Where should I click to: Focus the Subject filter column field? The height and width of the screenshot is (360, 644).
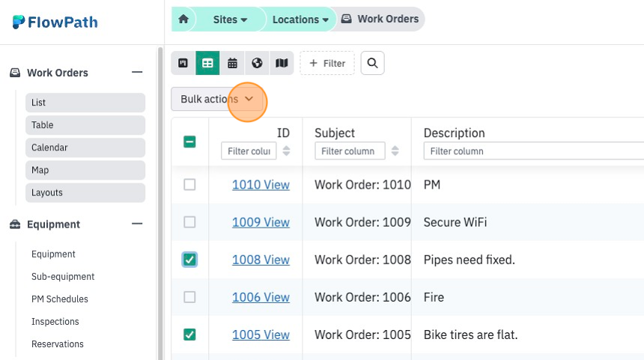point(350,150)
